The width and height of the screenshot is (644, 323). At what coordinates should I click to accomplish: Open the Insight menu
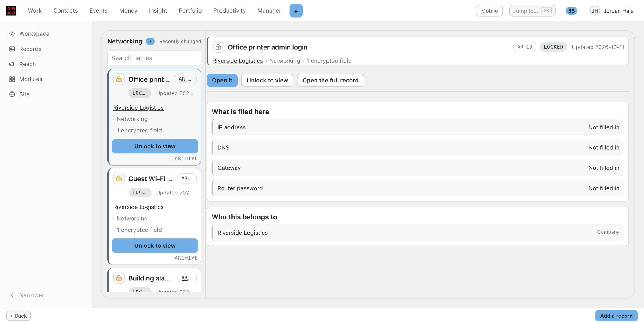pos(158,10)
